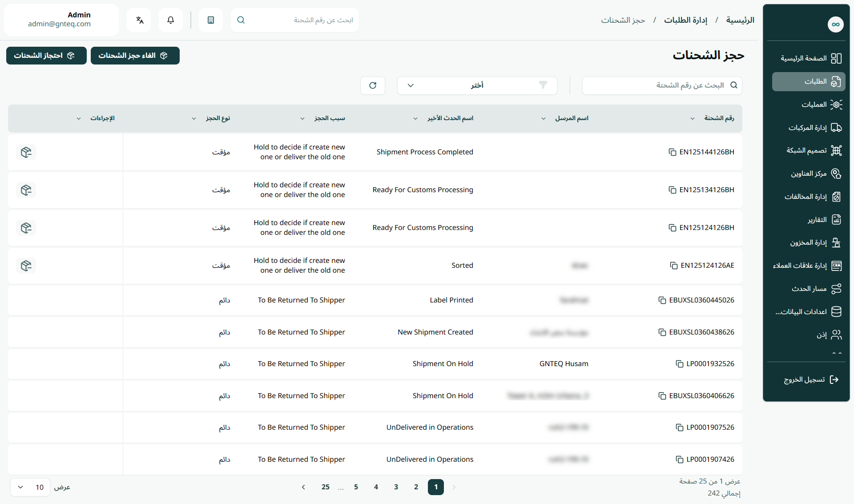
Task: Copy shipment number LP0001932526
Action: [680, 364]
